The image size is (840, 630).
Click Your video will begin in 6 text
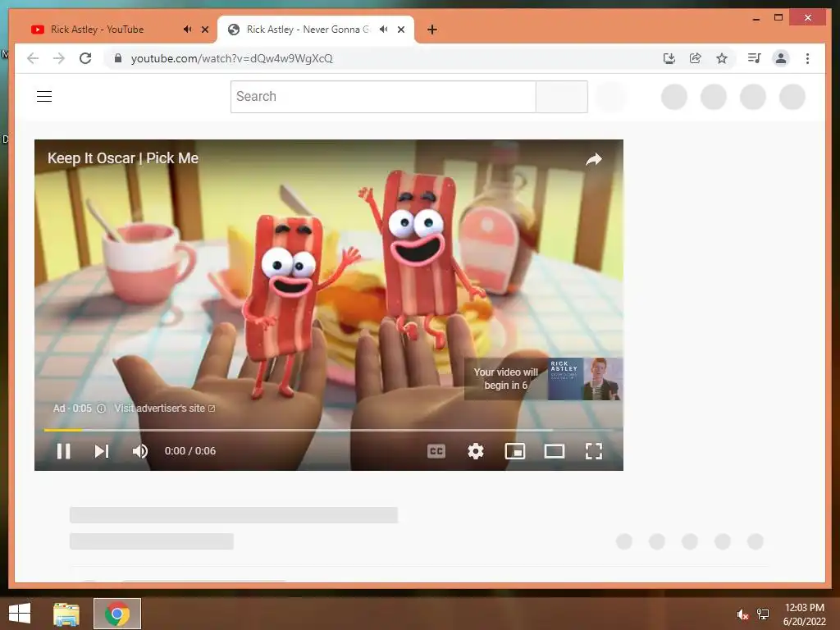pos(505,379)
